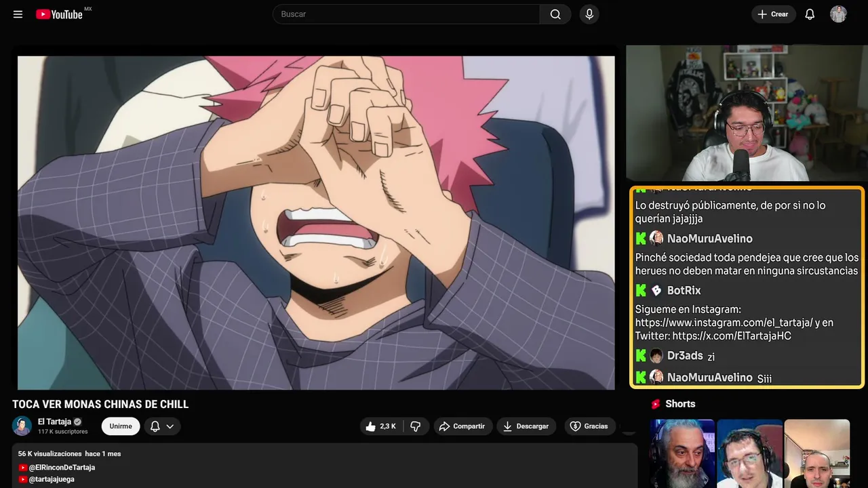Click the x.com/ElTartajaHC URL in chat
Image resolution: width=868 pixels, height=488 pixels.
[x=732, y=336]
